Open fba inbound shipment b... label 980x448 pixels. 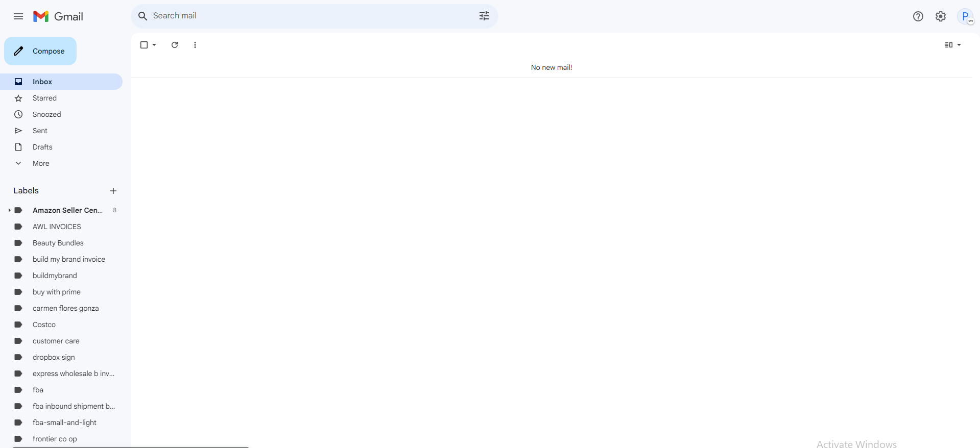point(61,406)
